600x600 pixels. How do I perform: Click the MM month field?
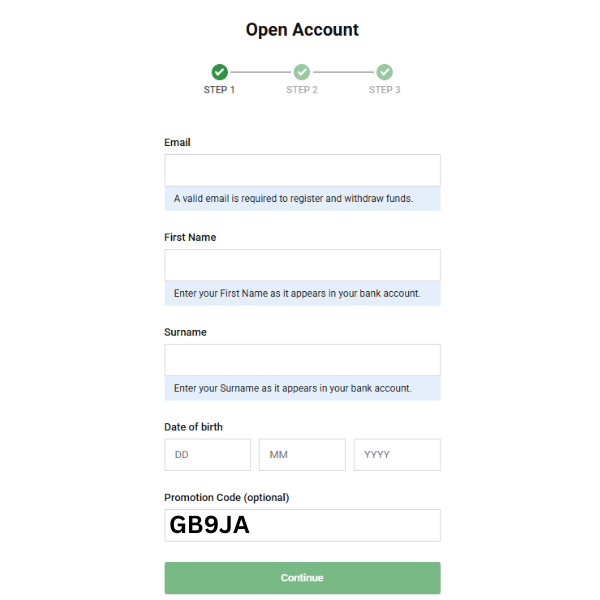point(302,455)
